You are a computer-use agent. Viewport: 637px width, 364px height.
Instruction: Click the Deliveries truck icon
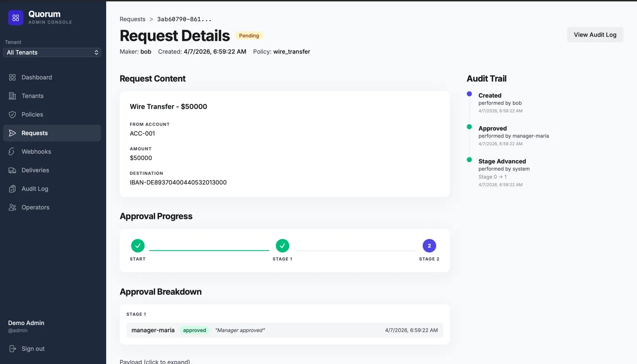[x=12, y=170]
